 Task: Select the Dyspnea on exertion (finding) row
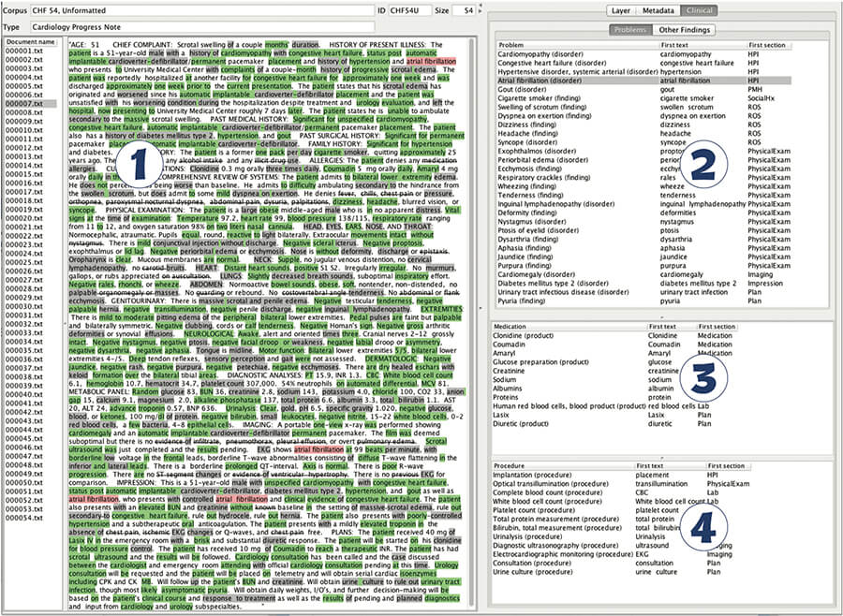point(644,115)
